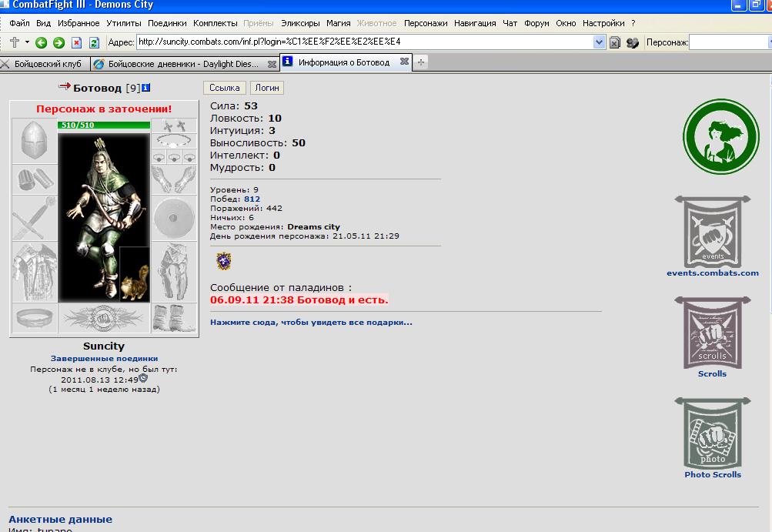The width and height of the screenshot is (772, 532).
Task: Open the Scrolls banner icon
Action: pyautogui.click(x=713, y=333)
